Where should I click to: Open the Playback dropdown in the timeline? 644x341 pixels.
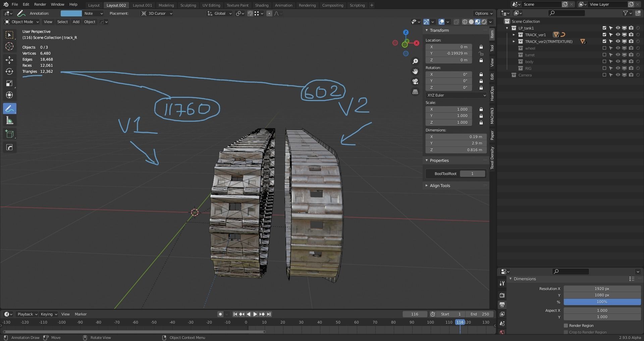tap(27, 314)
